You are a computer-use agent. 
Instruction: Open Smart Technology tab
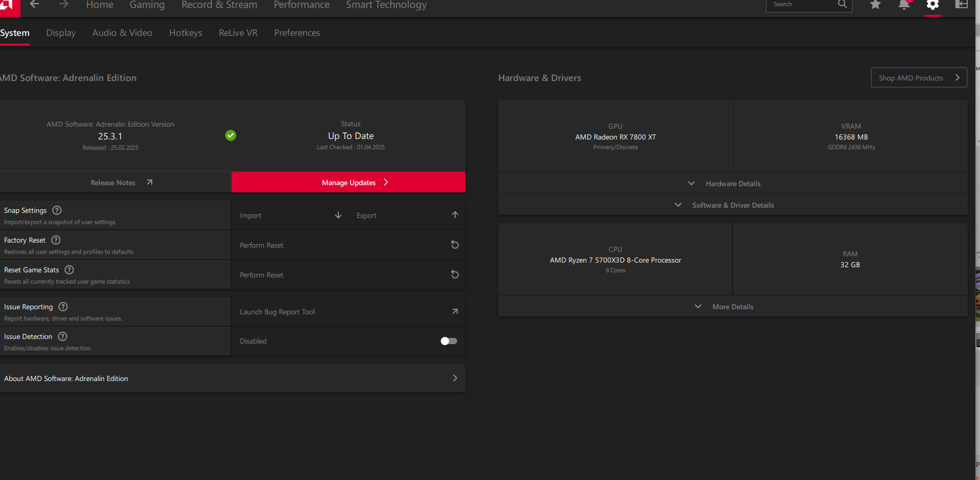(x=386, y=5)
